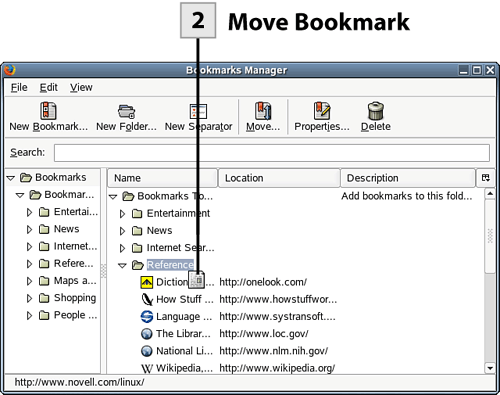Screen dimensions: 500x395
Task: Expand the Entertainment folder in the list
Action: [x=122, y=214]
